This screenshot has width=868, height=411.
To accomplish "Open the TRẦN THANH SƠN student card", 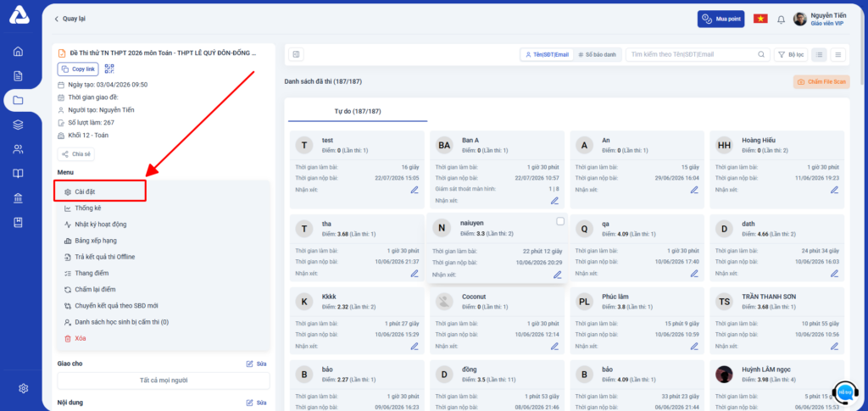I will [777, 321].
